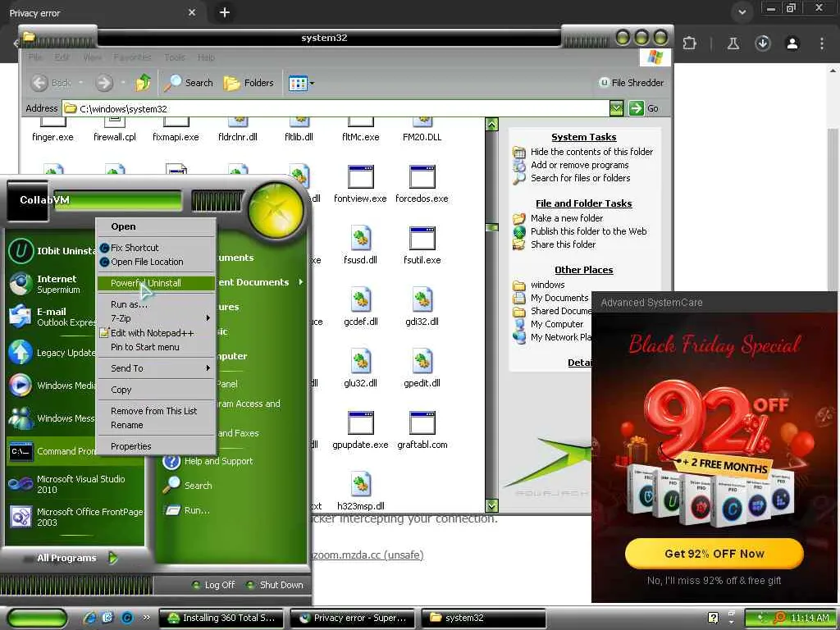840x630 pixels.
Task: Click Search in start menu
Action: point(188,486)
